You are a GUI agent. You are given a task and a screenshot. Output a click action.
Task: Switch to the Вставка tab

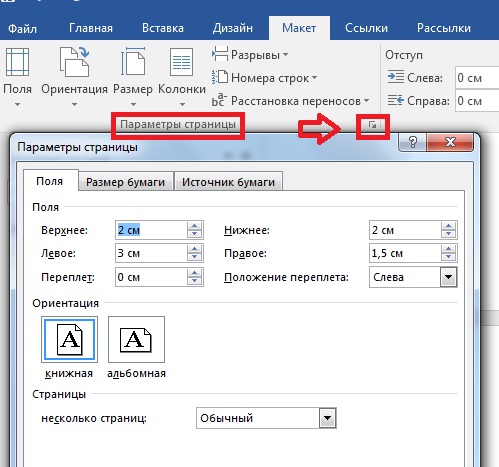163,28
